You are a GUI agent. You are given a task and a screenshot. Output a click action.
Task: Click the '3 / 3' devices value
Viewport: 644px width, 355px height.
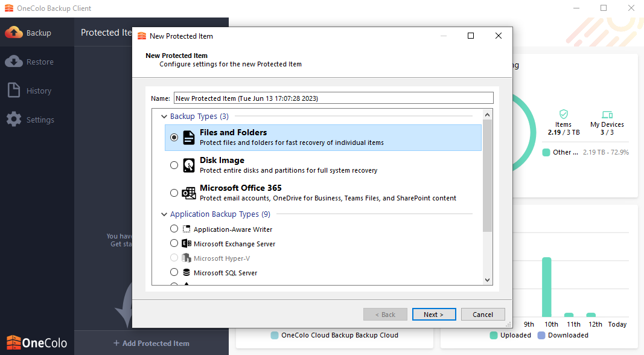(x=607, y=132)
